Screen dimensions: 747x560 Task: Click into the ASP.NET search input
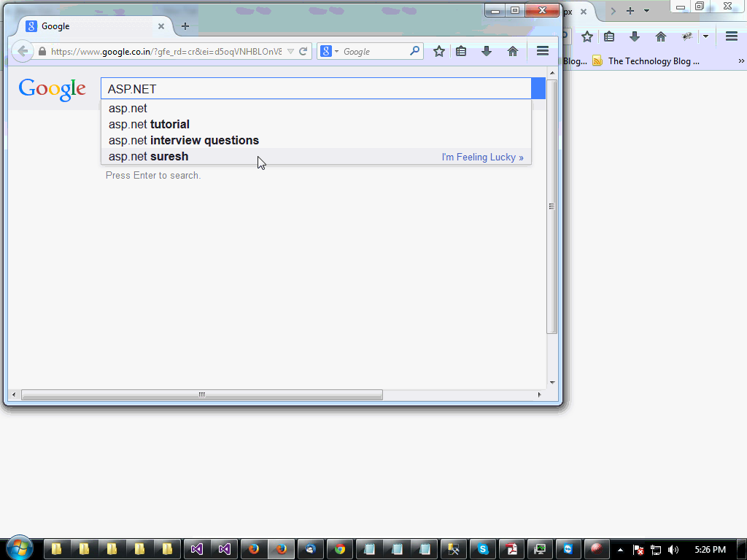(x=316, y=88)
